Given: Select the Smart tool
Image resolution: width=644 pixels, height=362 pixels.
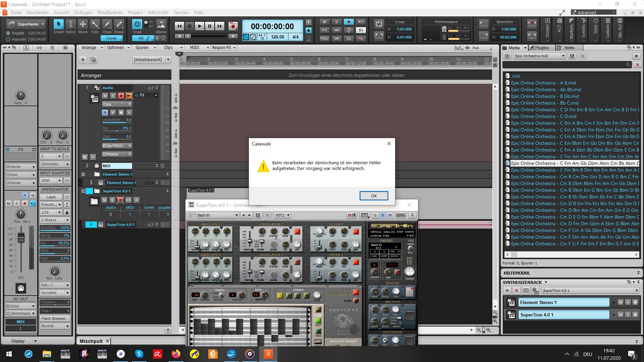Looking at the screenshot, I should point(58,24).
